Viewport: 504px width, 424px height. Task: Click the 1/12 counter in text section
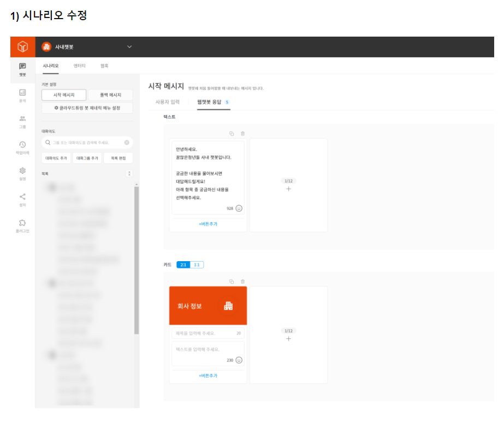click(289, 181)
